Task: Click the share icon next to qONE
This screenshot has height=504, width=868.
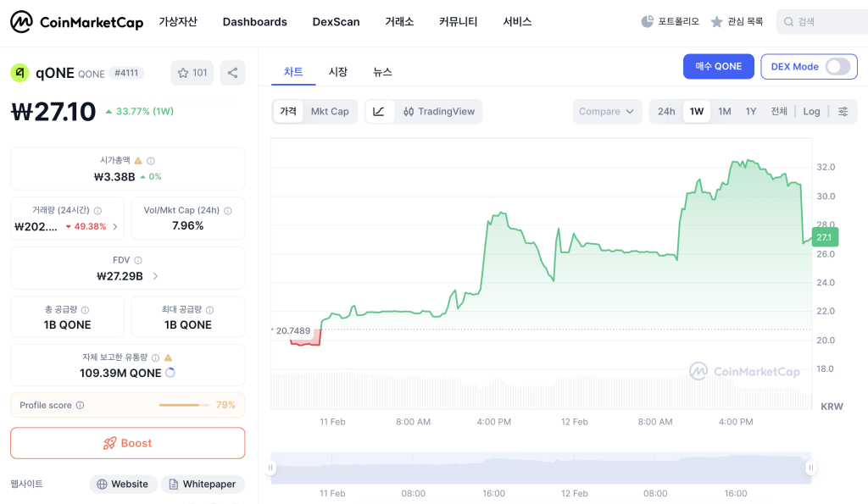Action: [x=232, y=73]
